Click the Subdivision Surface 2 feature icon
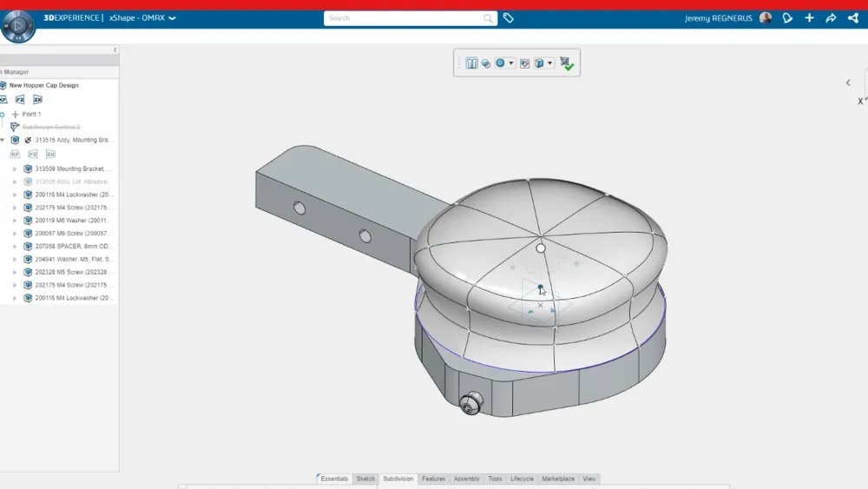The height and width of the screenshot is (489, 868). click(15, 127)
